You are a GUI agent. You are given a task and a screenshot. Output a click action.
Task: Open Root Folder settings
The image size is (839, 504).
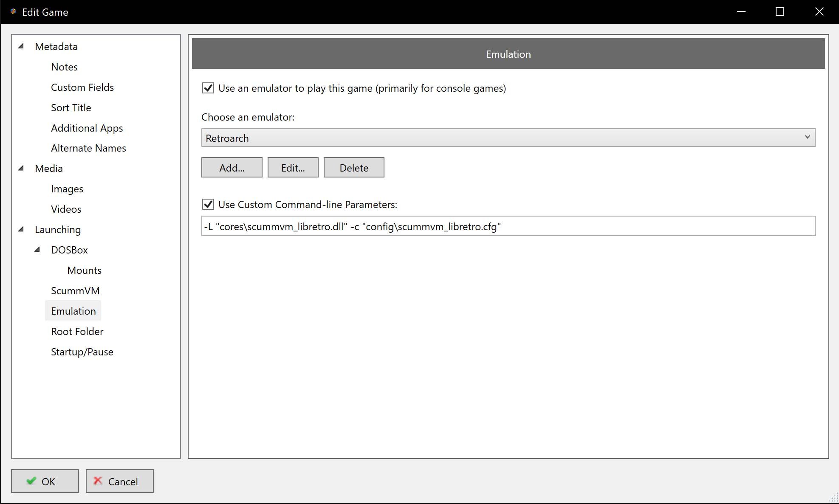click(77, 332)
